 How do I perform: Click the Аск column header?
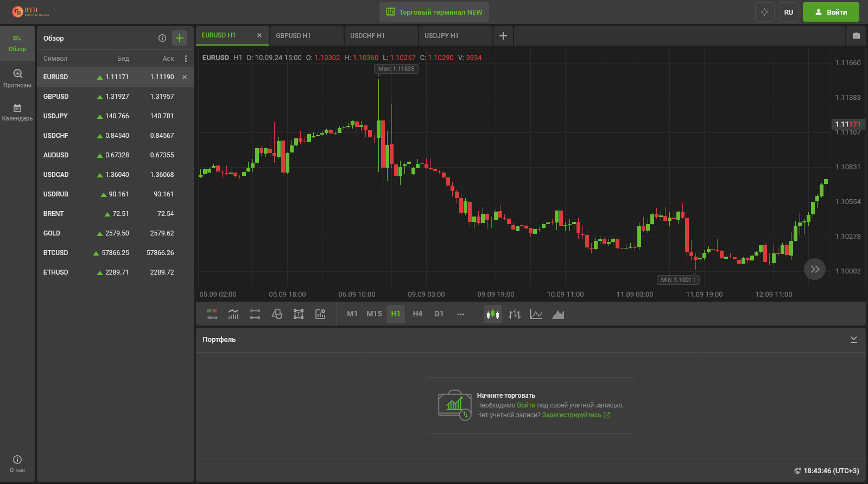click(168, 59)
